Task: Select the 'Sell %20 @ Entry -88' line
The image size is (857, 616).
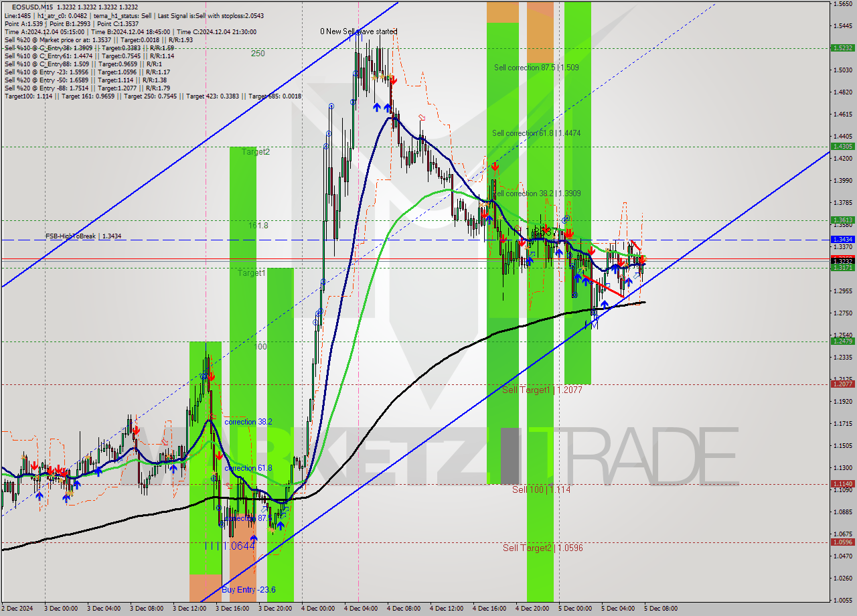Action: [87, 88]
